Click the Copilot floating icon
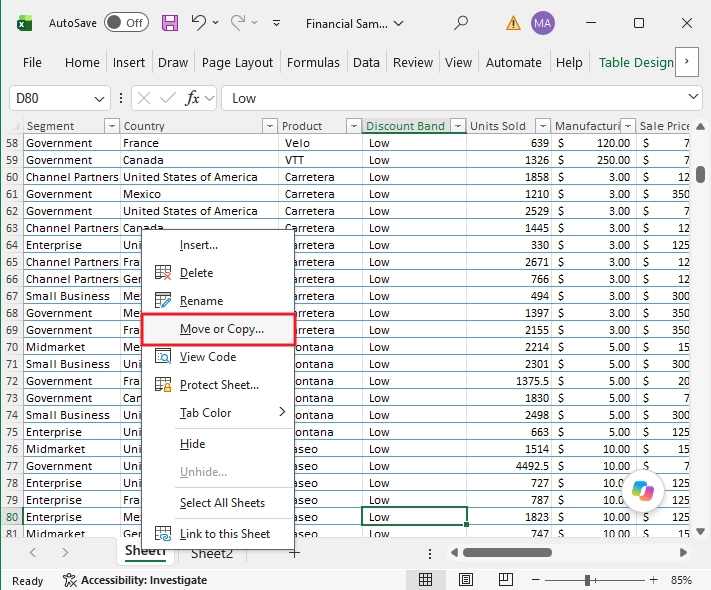This screenshot has height=590, width=711. pyautogui.click(x=643, y=491)
